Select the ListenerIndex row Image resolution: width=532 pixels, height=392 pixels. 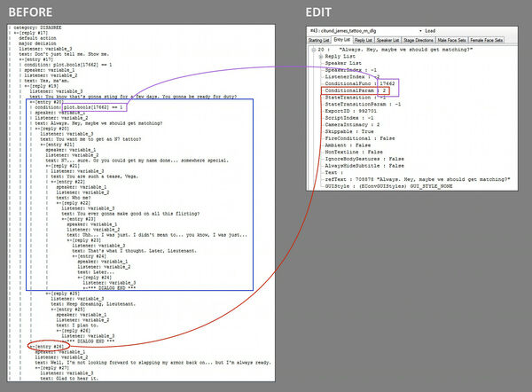[352, 76]
